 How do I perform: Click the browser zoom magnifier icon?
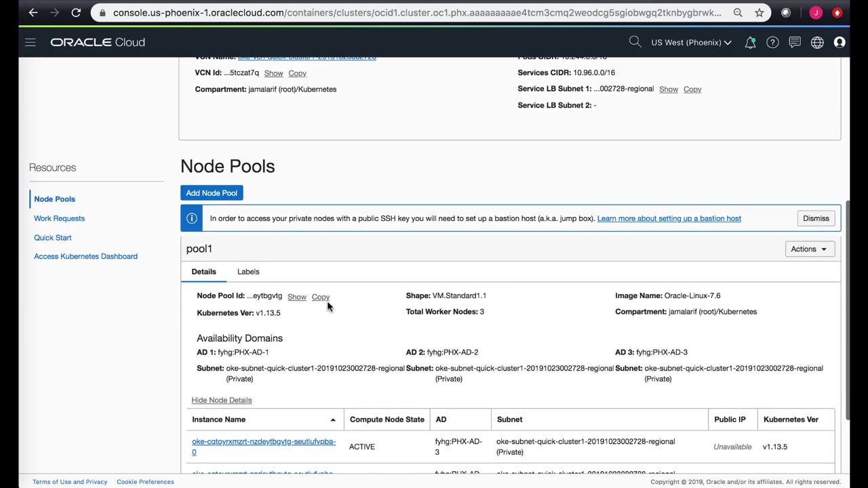(x=738, y=12)
